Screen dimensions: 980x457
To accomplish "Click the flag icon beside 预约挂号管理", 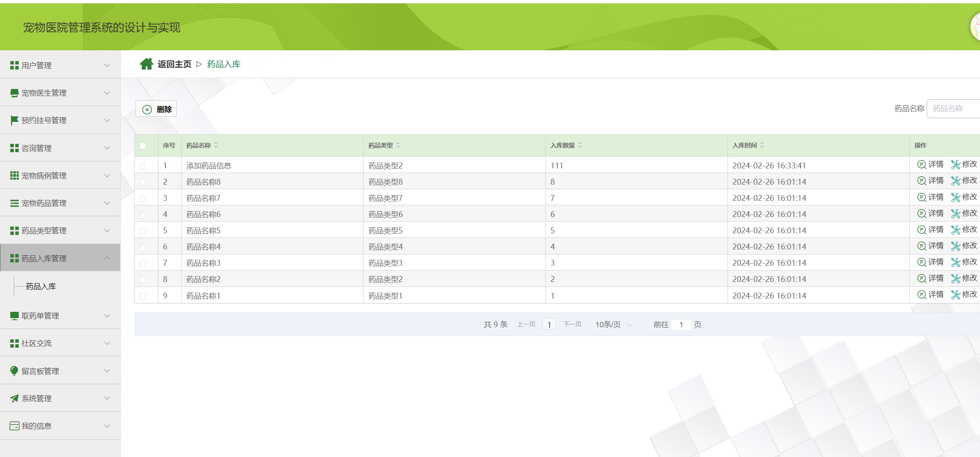I will point(15,120).
